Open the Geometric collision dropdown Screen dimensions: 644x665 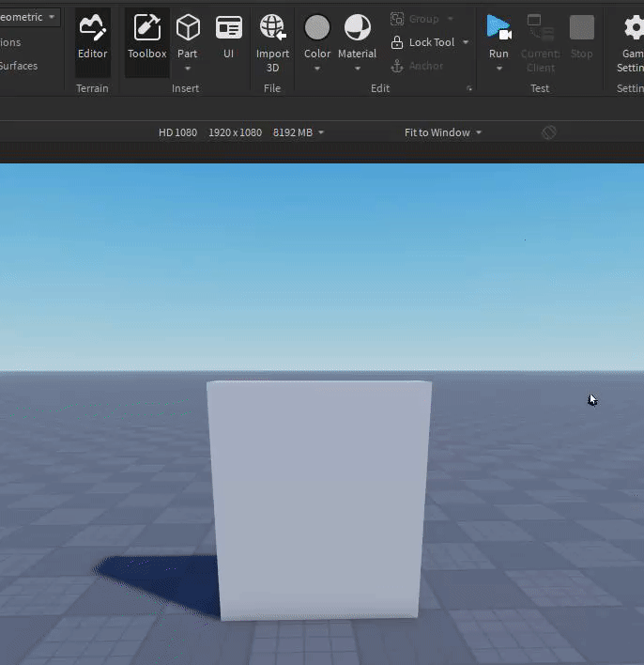click(x=28, y=17)
